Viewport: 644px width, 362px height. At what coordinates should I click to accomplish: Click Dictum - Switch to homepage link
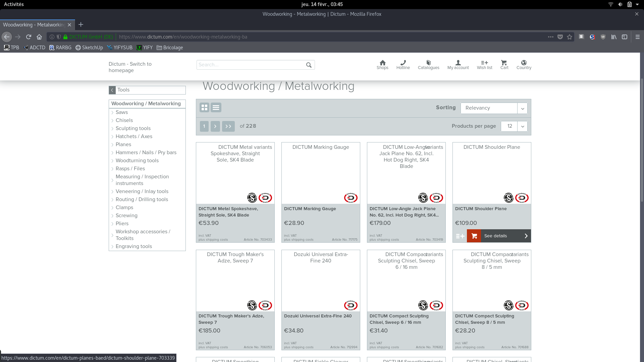[130, 67]
